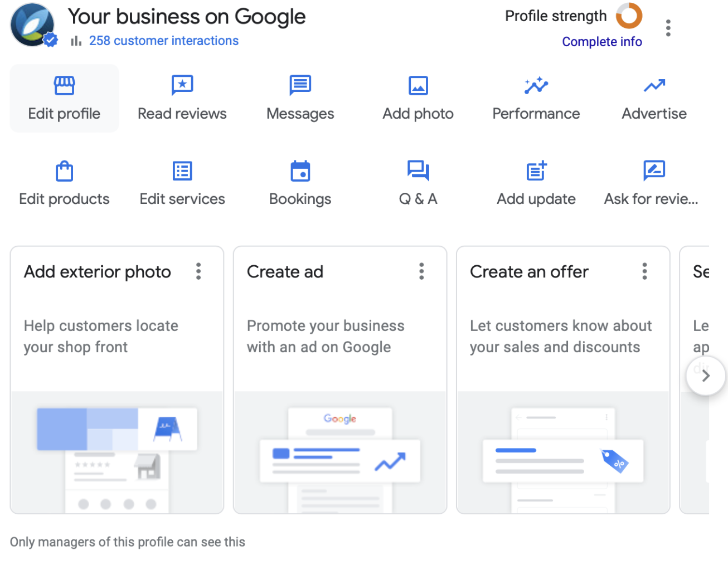The width and height of the screenshot is (728, 565).
Task: Open options menu on Create an offer card
Action: pyautogui.click(x=644, y=271)
